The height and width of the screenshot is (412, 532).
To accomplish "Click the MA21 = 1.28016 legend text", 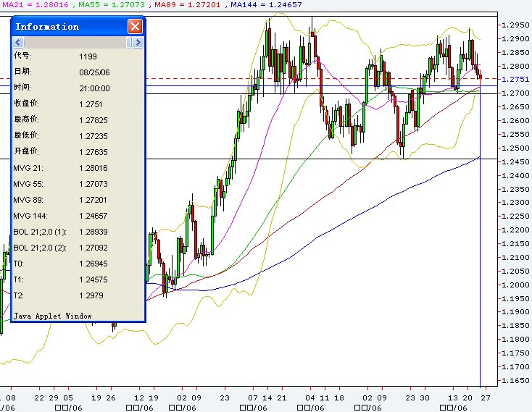I will coord(36,5).
